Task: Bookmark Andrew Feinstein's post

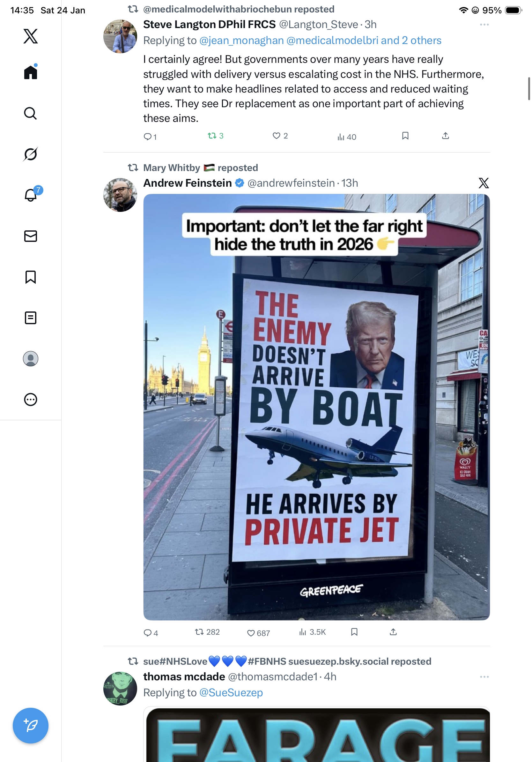Action: coord(354,631)
